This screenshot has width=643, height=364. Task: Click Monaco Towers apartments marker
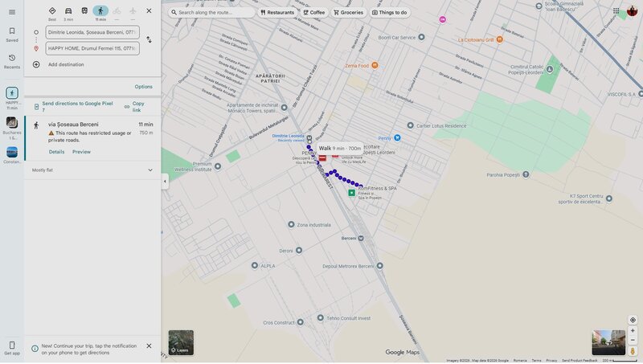coord(285,108)
